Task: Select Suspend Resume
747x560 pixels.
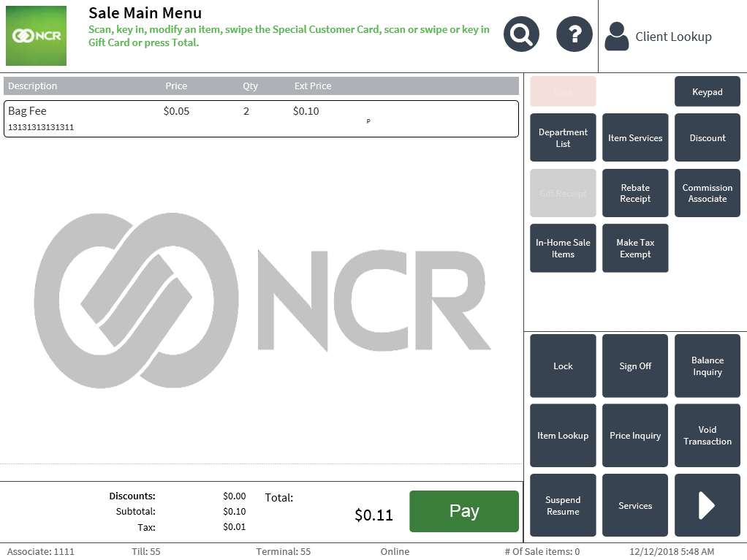Action: click(563, 505)
